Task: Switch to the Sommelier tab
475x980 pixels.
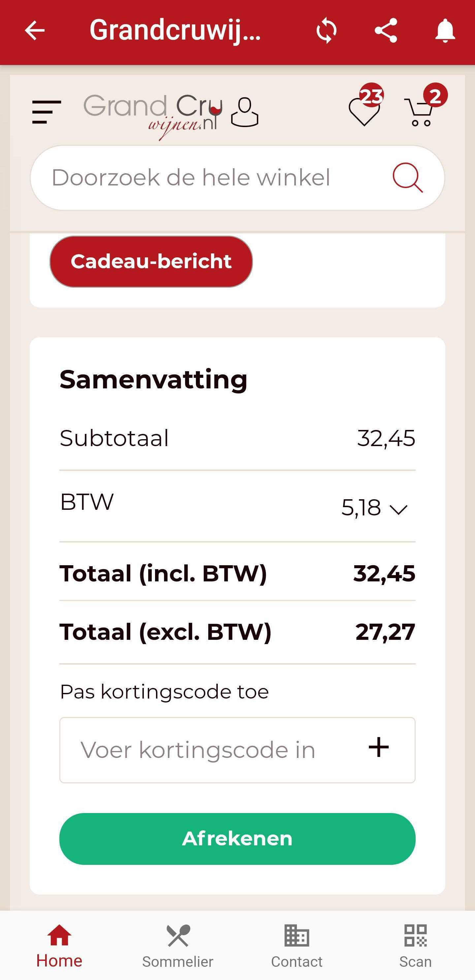Action: pyautogui.click(x=177, y=946)
